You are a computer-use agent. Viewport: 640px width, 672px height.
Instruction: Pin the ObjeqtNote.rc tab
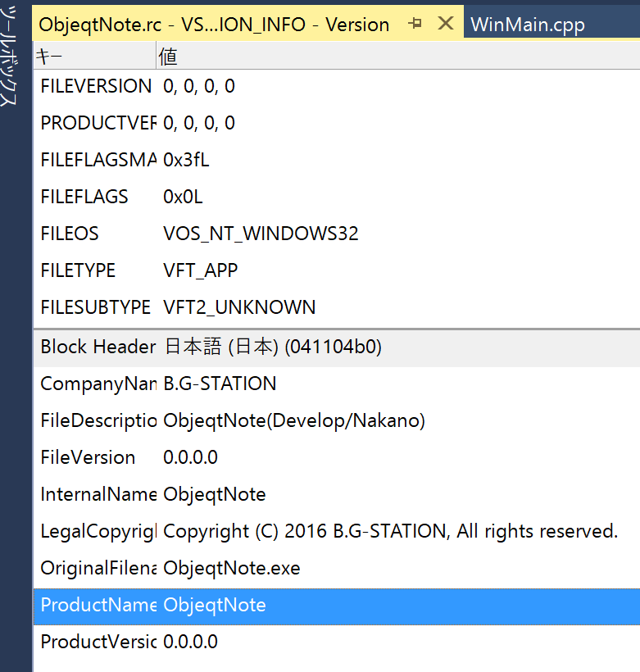[x=415, y=23]
